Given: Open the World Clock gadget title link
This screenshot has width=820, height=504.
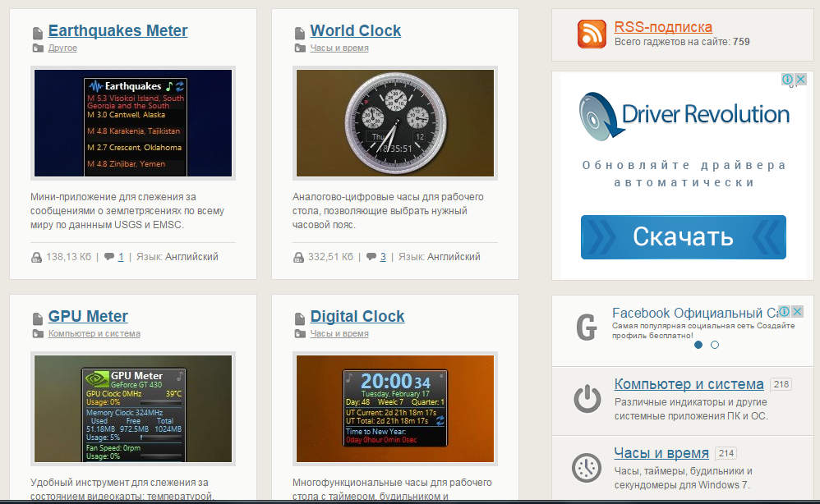Looking at the screenshot, I should coord(355,31).
